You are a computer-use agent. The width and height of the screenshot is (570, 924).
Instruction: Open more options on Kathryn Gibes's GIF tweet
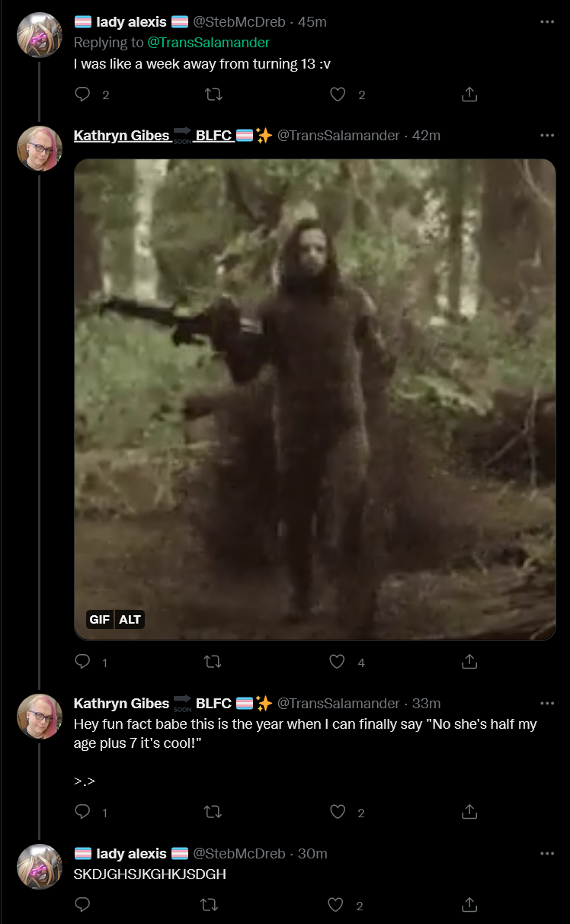click(x=547, y=136)
